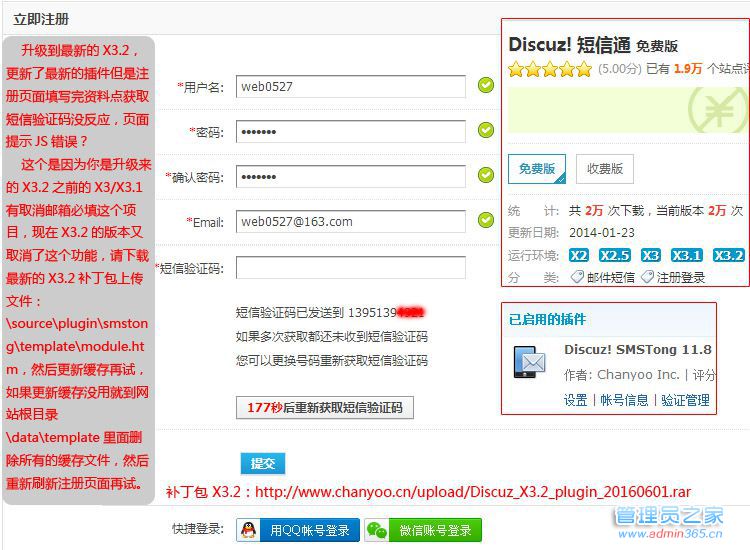The height and width of the screenshot is (550, 750).
Task: Open the 邮件短信 category link
Action: point(611,277)
